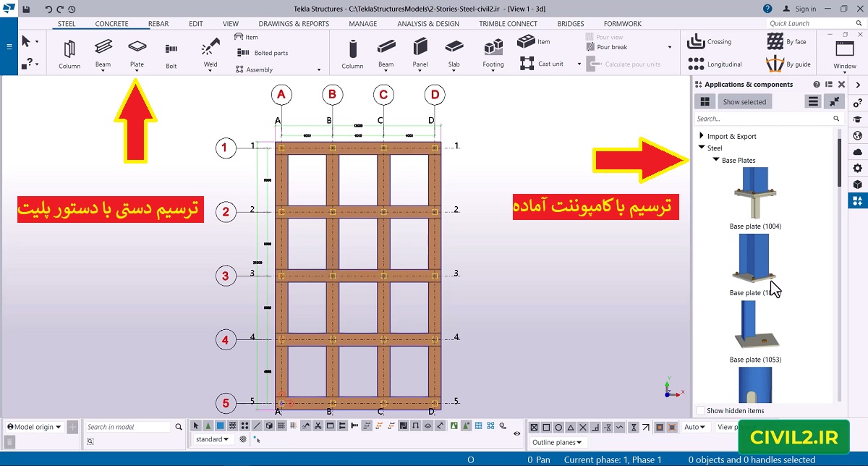
Task: Open the catalog hamburger menu
Action: 813,102
